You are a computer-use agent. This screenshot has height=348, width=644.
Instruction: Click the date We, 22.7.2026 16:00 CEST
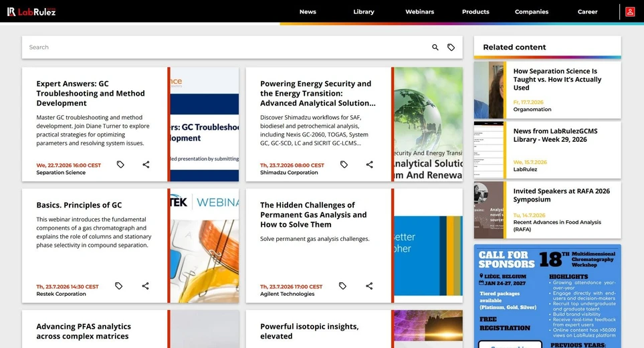[69, 165]
